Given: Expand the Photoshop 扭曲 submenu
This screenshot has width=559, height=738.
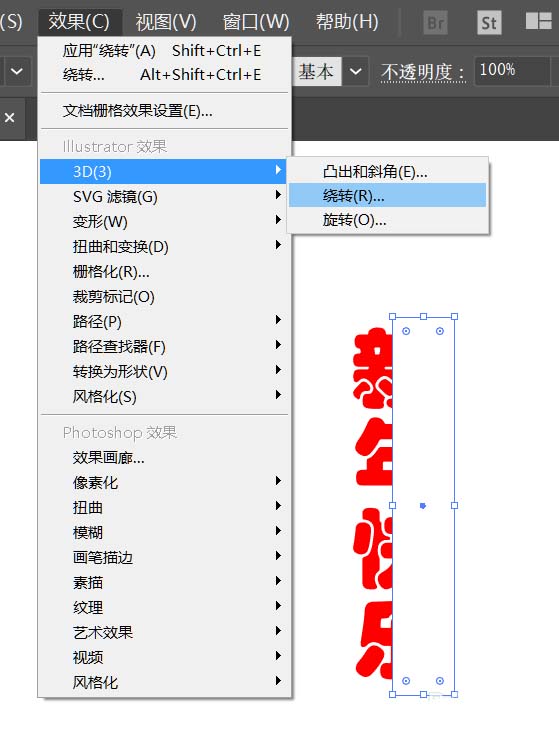Looking at the screenshot, I should click(x=163, y=507).
